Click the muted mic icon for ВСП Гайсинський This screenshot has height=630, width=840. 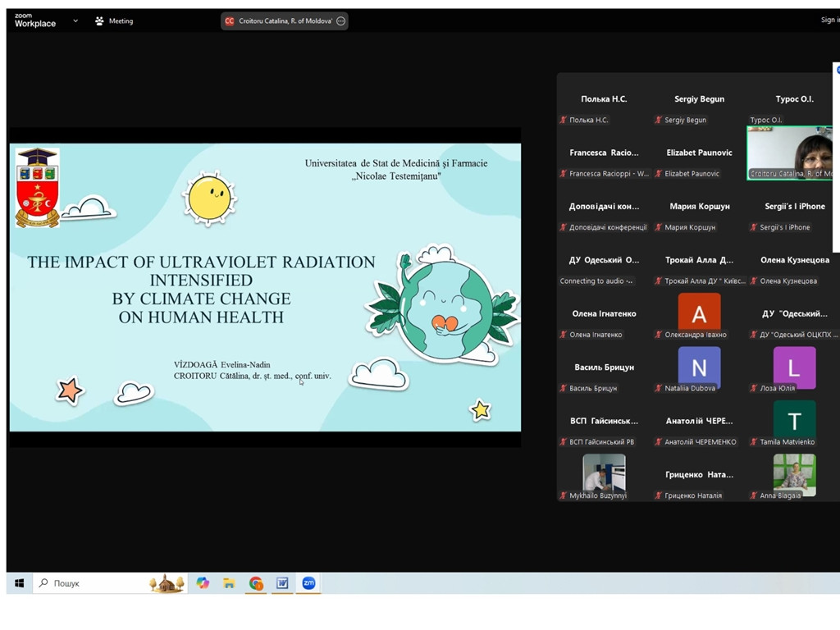click(563, 442)
